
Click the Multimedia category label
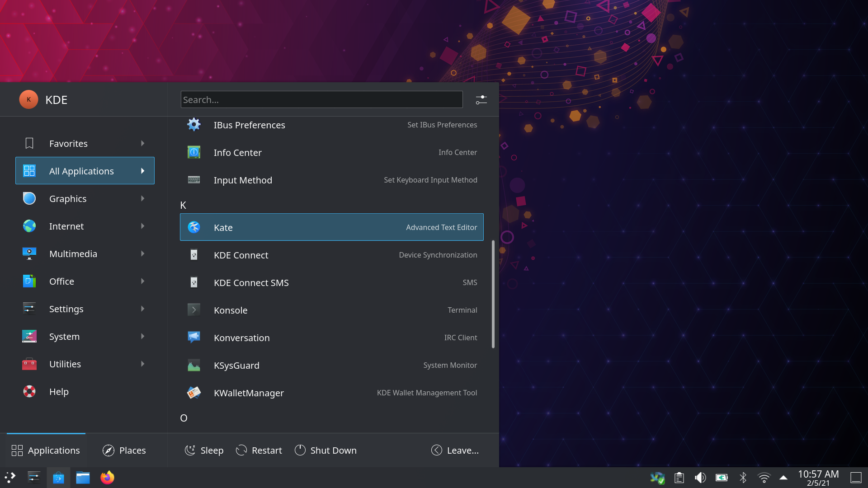point(73,253)
